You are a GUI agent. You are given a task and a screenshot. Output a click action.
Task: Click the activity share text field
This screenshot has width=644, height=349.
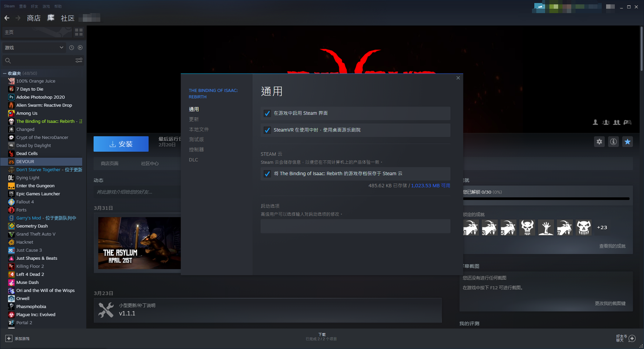point(137,192)
